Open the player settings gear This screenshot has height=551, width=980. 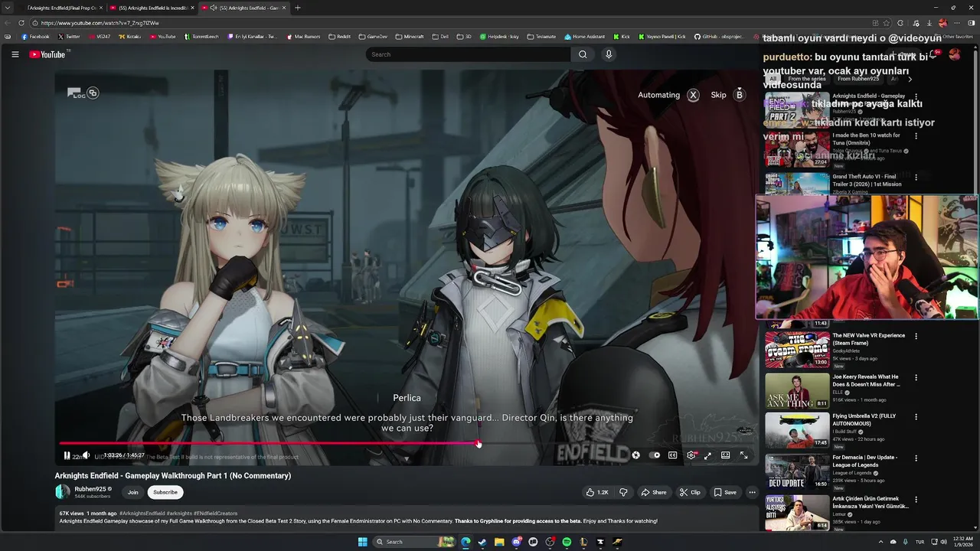(691, 455)
